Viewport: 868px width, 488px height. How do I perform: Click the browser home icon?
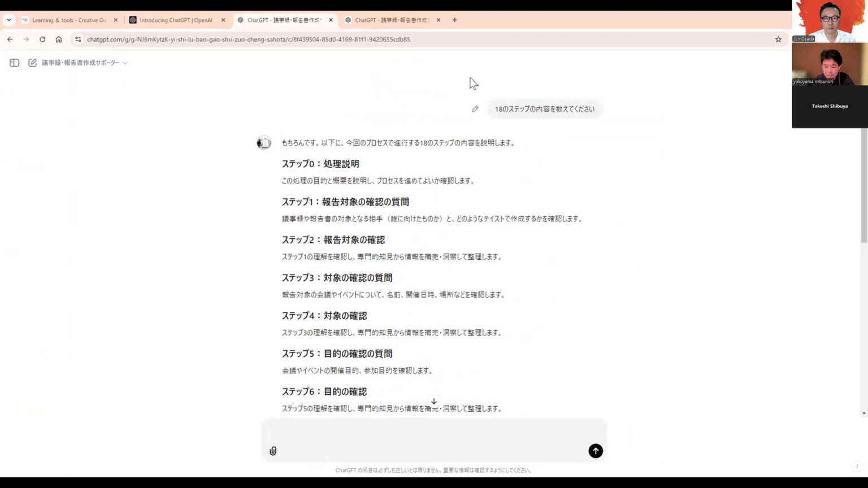(x=59, y=39)
